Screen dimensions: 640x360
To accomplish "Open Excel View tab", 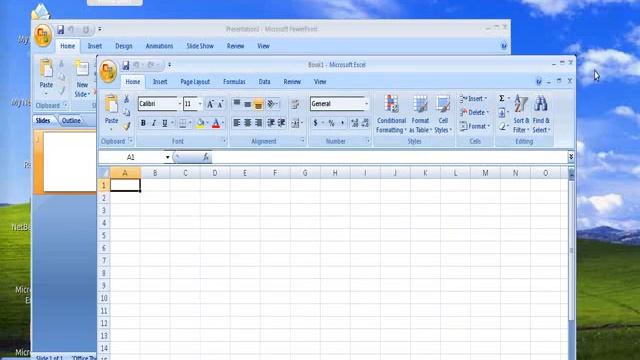I will [x=320, y=82].
